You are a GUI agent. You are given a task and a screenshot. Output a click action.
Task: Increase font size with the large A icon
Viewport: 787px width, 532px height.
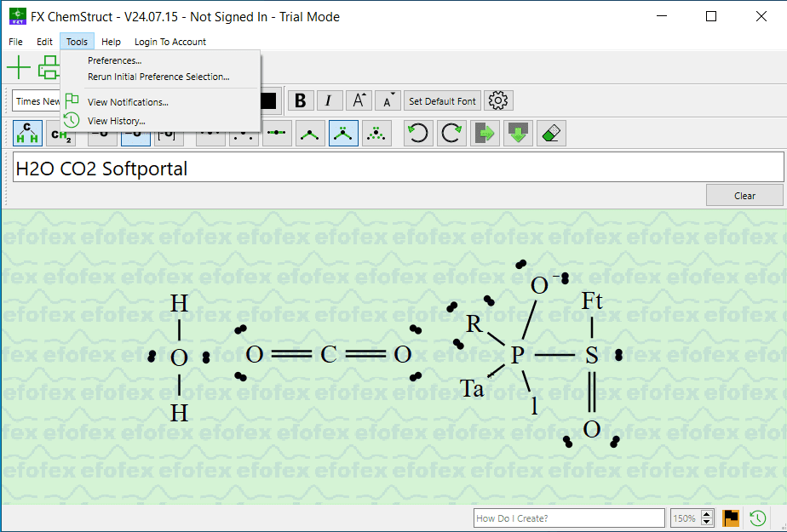click(359, 100)
